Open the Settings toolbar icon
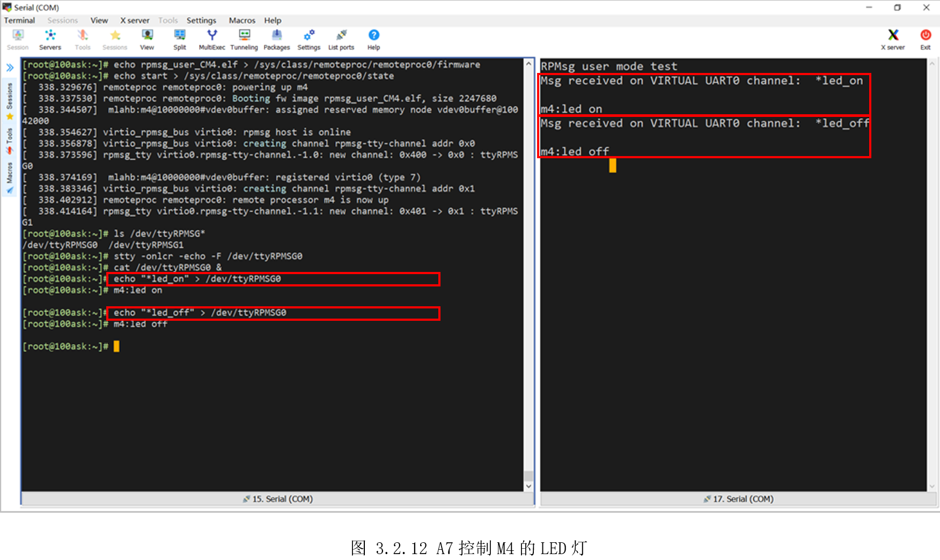Screen dimensions: 940x560 click(309, 39)
